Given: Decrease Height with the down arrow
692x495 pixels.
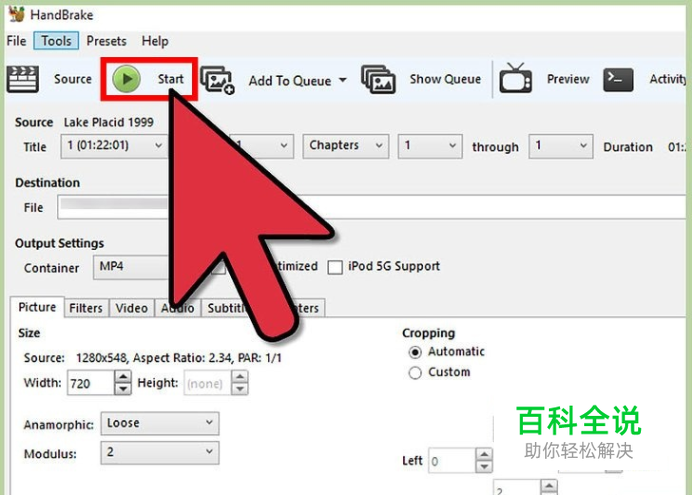Looking at the screenshot, I should tap(240, 389).
